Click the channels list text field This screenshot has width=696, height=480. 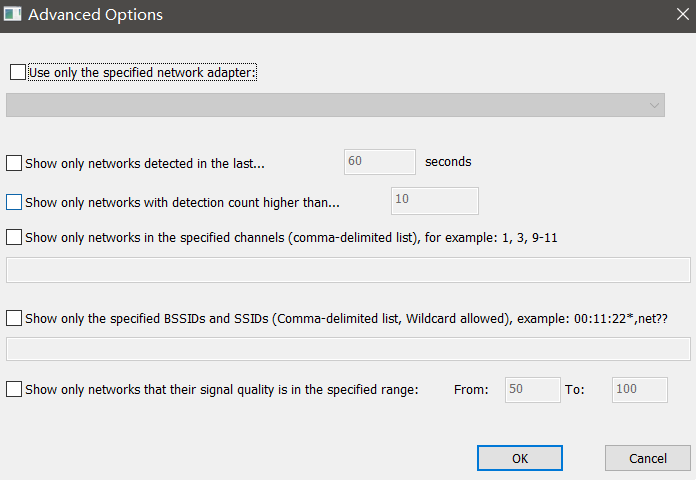(348, 270)
